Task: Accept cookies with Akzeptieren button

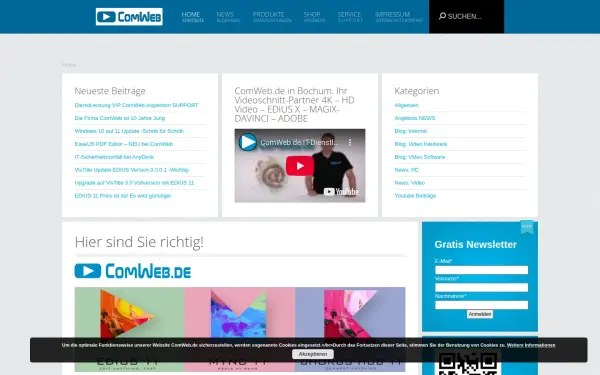Action: [x=313, y=354]
